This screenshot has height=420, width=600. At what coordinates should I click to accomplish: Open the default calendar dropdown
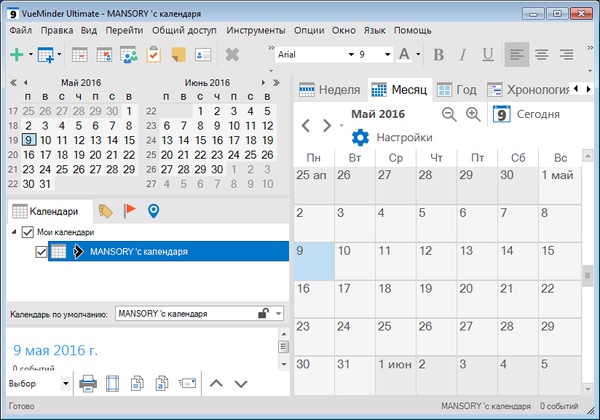point(278,313)
